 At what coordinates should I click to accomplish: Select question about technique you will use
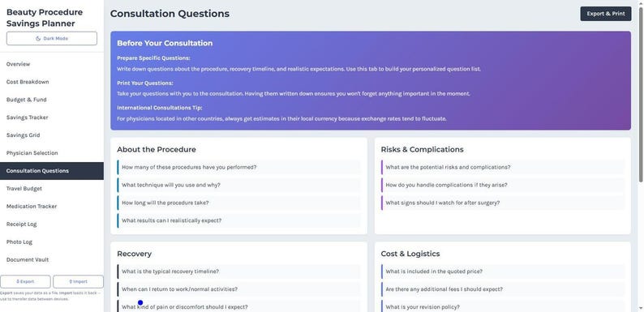click(238, 185)
